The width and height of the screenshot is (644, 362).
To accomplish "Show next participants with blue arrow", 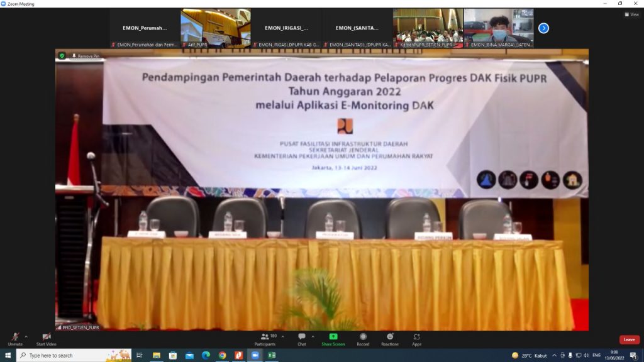I will [544, 28].
